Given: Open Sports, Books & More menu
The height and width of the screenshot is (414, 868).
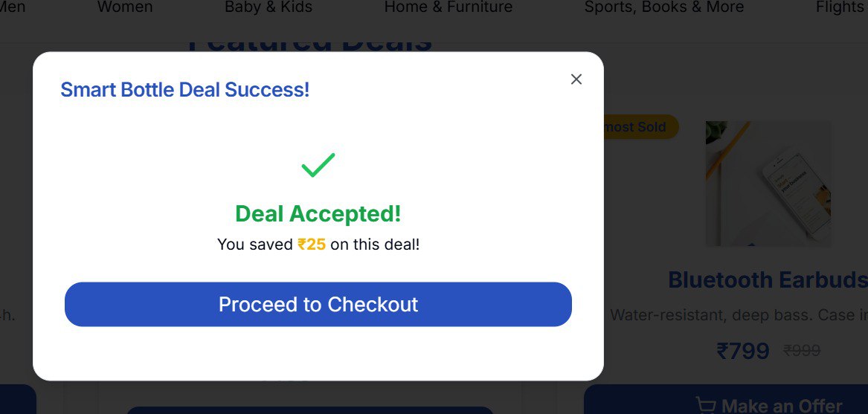Looking at the screenshot, I should click(x=664, y=7).
